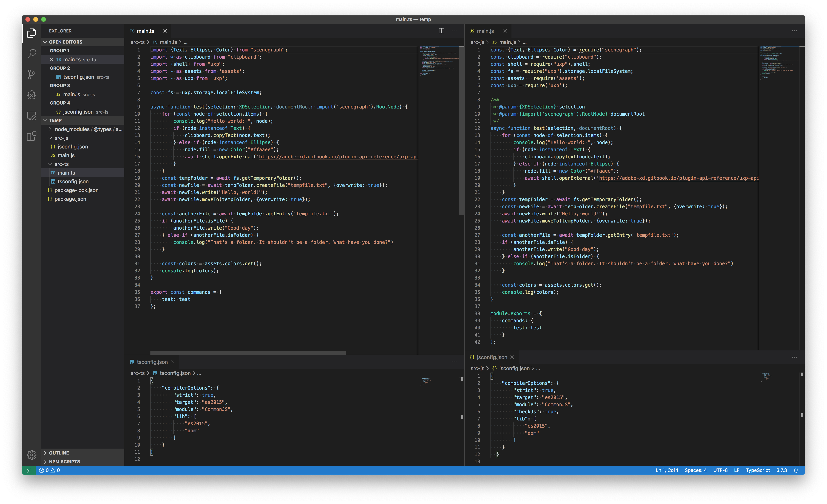Collapse the Open Editors section
827x504 pixels.
click(83, 42)
